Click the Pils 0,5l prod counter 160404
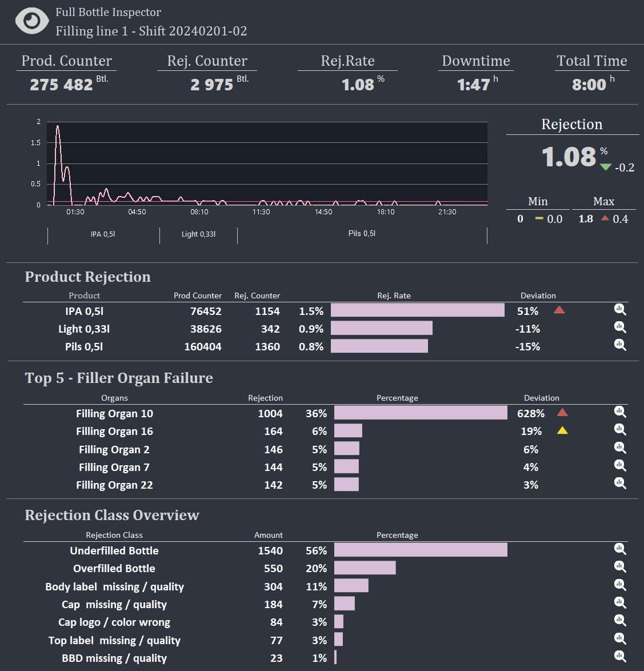This screenshot has height=671, width=644. (203, 346)
